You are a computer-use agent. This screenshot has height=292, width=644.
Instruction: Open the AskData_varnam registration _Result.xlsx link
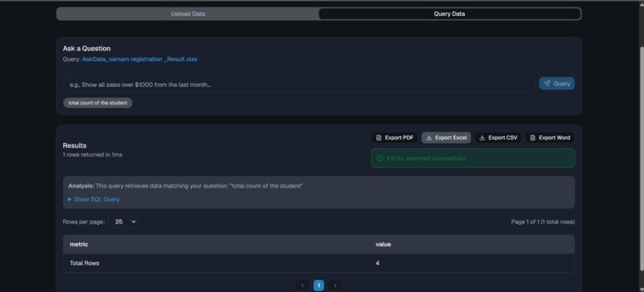coord(140,59)
